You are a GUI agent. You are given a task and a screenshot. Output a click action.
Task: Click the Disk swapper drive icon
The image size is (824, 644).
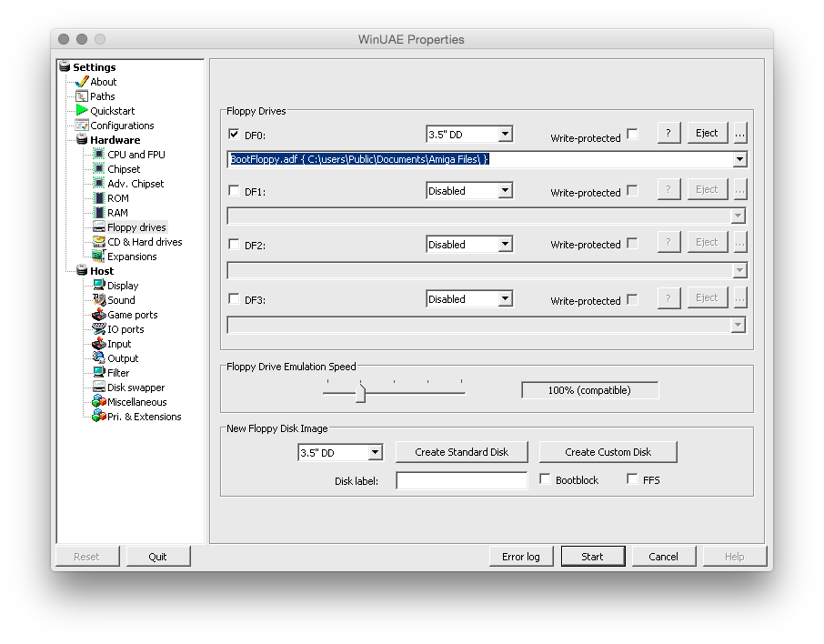[x=98, y=387]
